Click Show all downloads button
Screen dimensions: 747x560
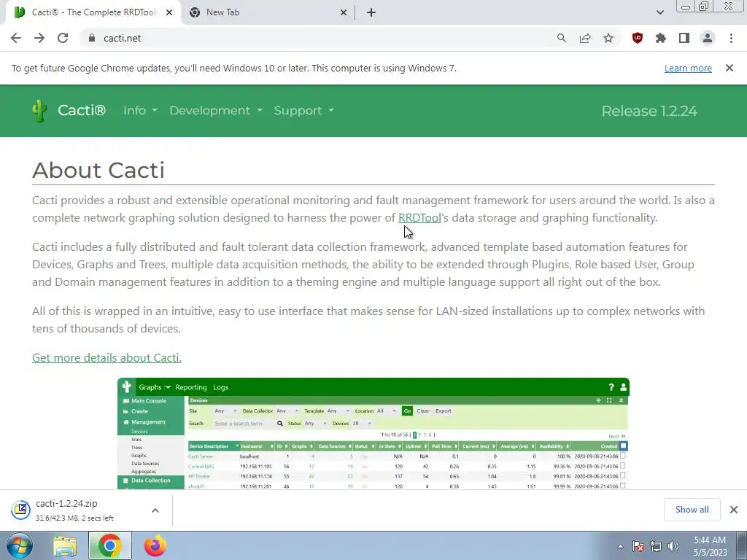[692, 510]
